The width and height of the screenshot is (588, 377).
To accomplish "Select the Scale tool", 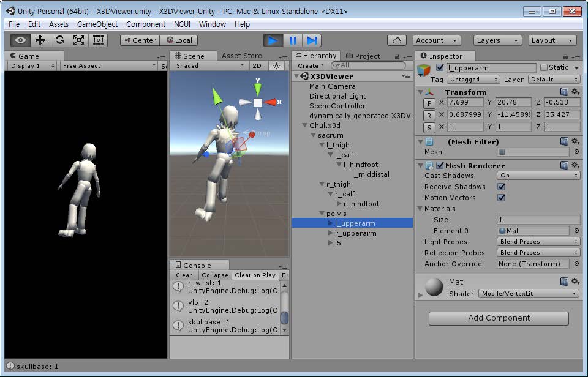I will click(x=79, y=40).
